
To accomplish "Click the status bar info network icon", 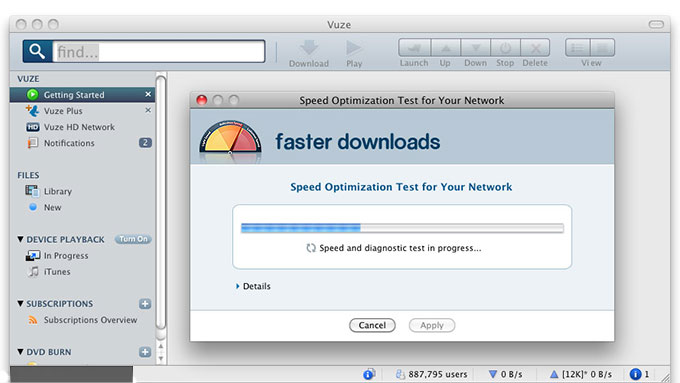I will pyautogui.click(x=369, y=374).
